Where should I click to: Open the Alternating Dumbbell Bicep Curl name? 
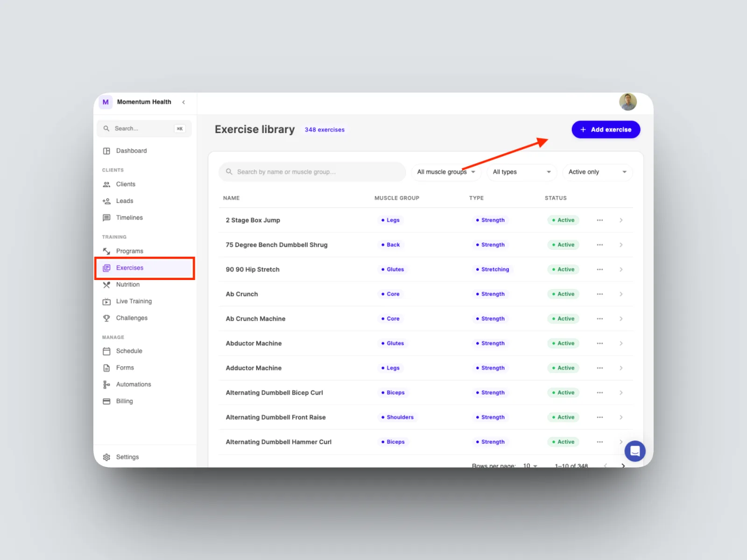point(274,393)
